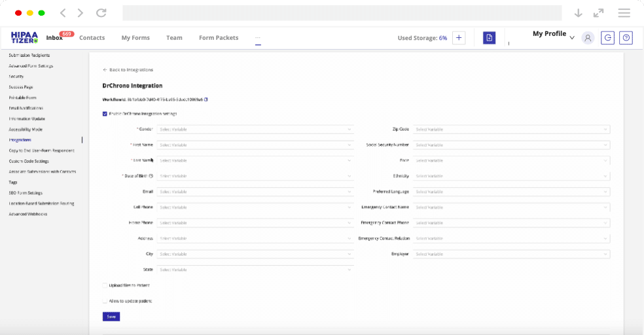Open the First Name variable dropdown
This screenshot has height=335, width=644.
coord(255,145)
